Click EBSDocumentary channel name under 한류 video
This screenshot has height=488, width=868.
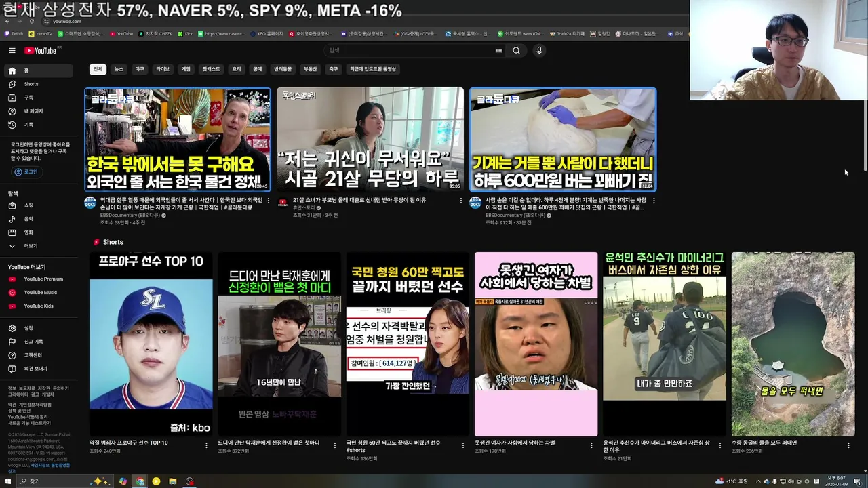[x=130, y=215]
